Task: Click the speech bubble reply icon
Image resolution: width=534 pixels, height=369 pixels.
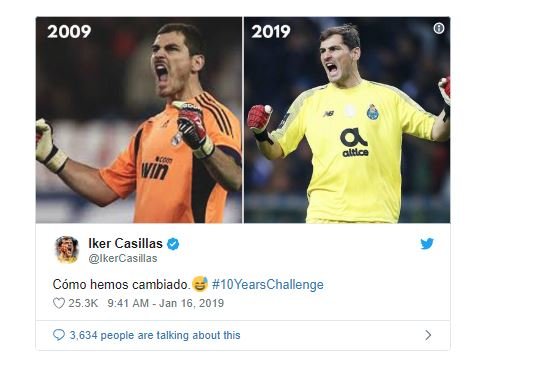Action: click(x=59, y=335)
